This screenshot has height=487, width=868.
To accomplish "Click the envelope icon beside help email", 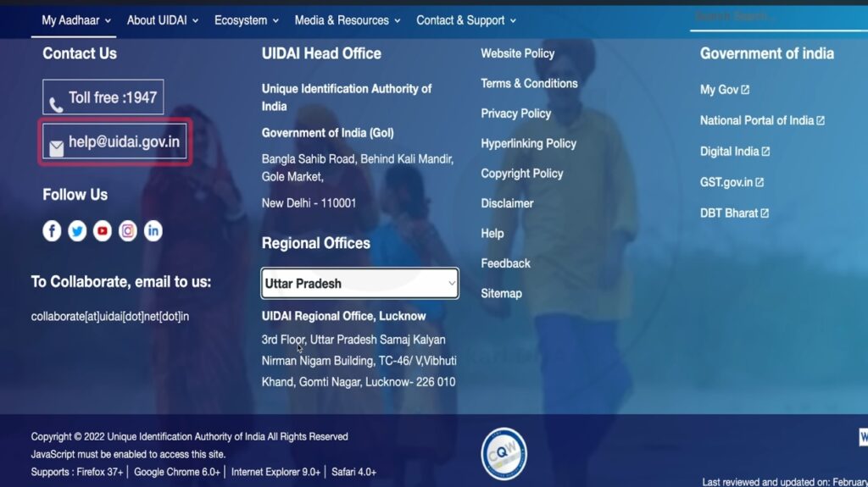I will pyautogui.click(x=57, y=148).
